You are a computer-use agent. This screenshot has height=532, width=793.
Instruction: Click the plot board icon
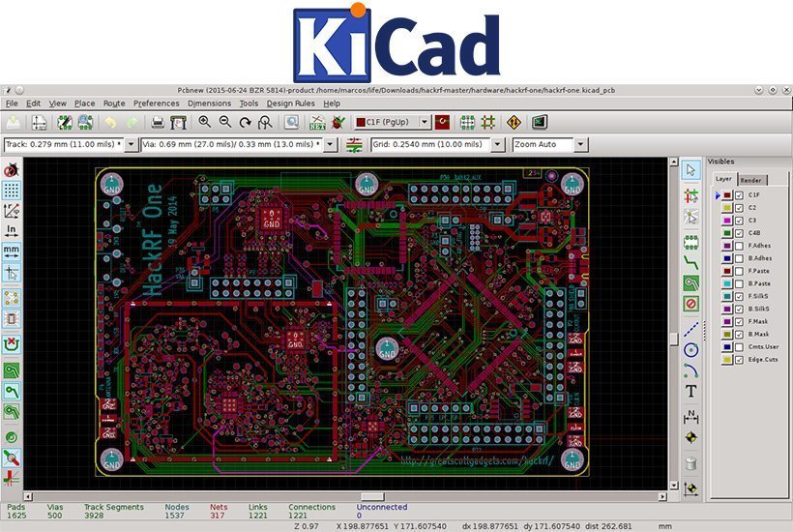(178, 123)
